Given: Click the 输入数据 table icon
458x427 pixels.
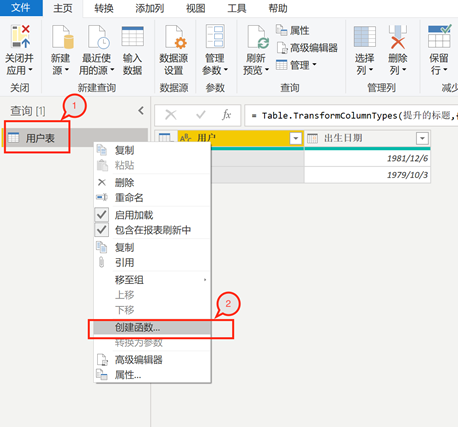Looking at the screenshot, I should (x=132, y=36).
